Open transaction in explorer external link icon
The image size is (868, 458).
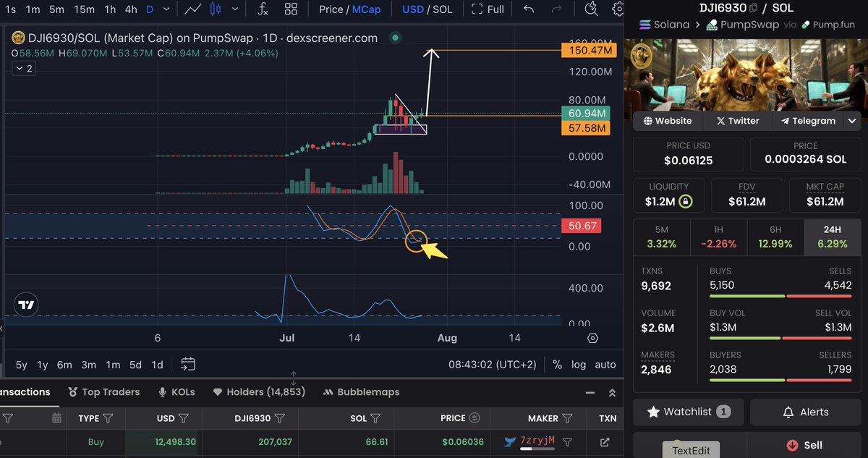pyautogui.click(x=605, y=442)
